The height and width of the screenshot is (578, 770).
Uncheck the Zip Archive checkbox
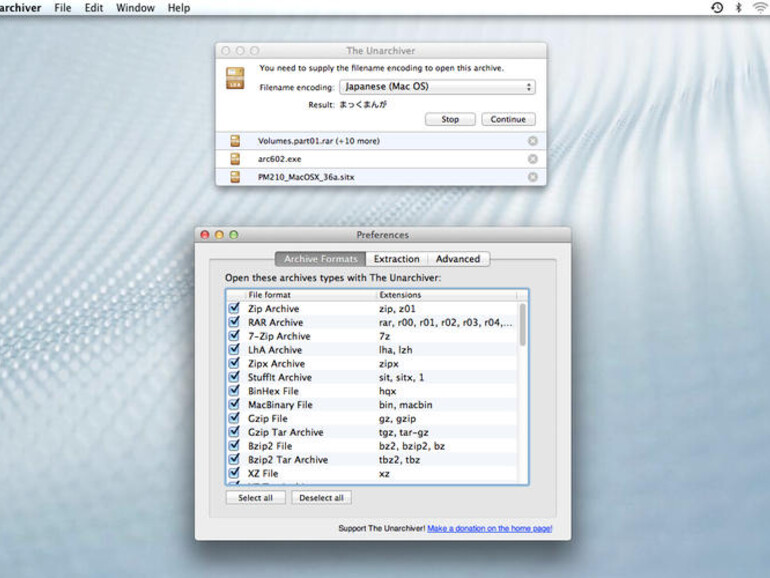pos(234,309)
